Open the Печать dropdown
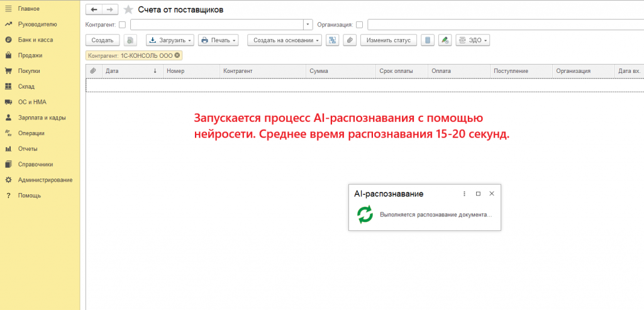 click(218, 40)
